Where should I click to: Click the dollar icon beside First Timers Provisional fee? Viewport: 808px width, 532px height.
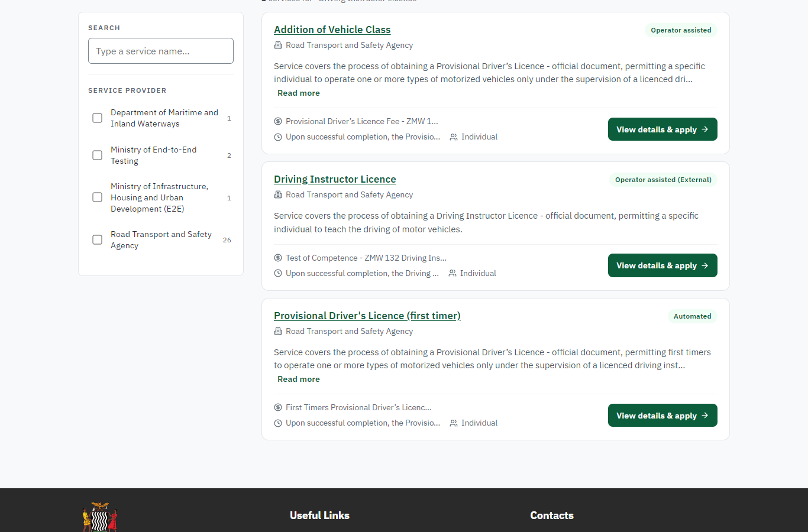point(278,408)
